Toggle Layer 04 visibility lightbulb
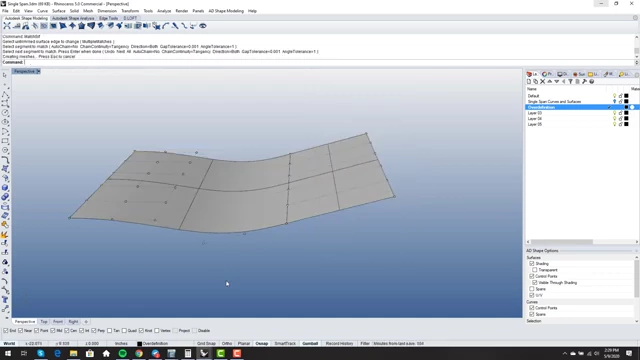 pos(614,119)
